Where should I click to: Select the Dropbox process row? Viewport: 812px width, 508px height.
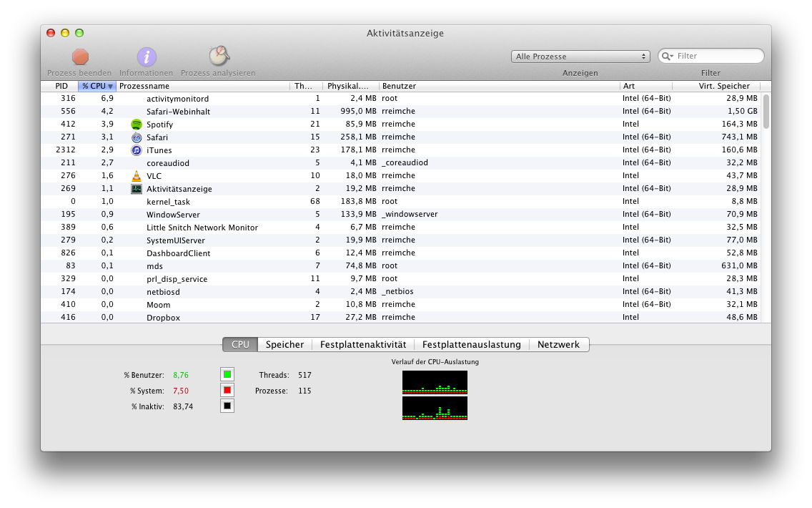pos(401,317)
